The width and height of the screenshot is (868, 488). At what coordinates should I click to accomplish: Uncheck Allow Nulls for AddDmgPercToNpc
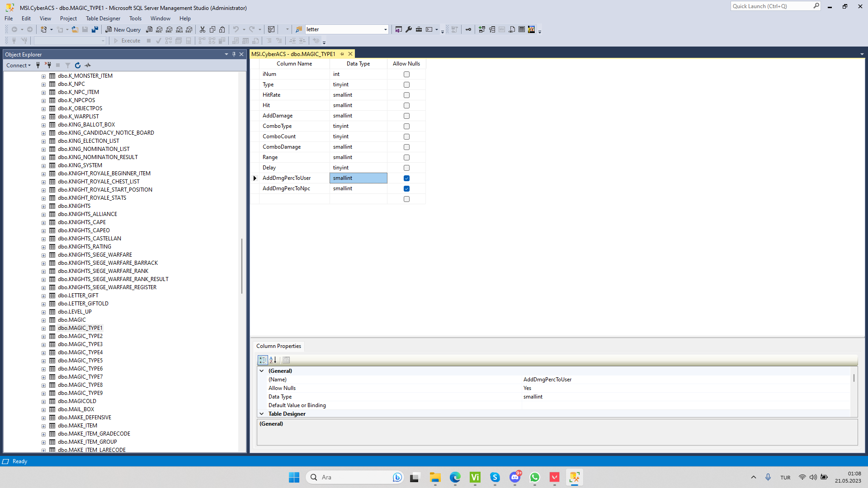tap(406, 188)
